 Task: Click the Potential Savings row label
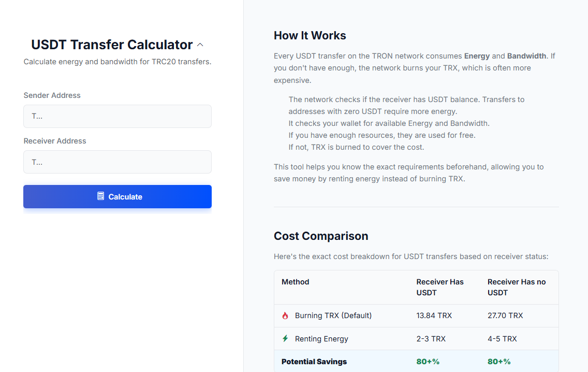(x=314, y=362)
